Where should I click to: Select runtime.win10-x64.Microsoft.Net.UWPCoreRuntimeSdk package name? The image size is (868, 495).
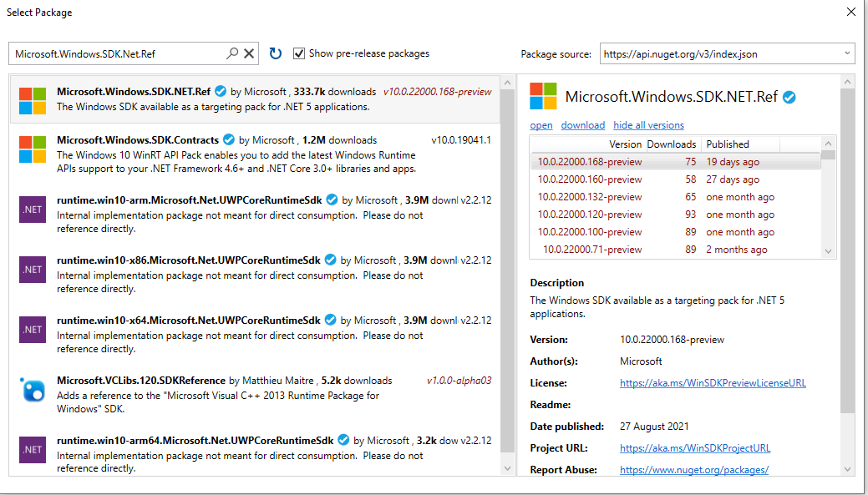[188, 320]
